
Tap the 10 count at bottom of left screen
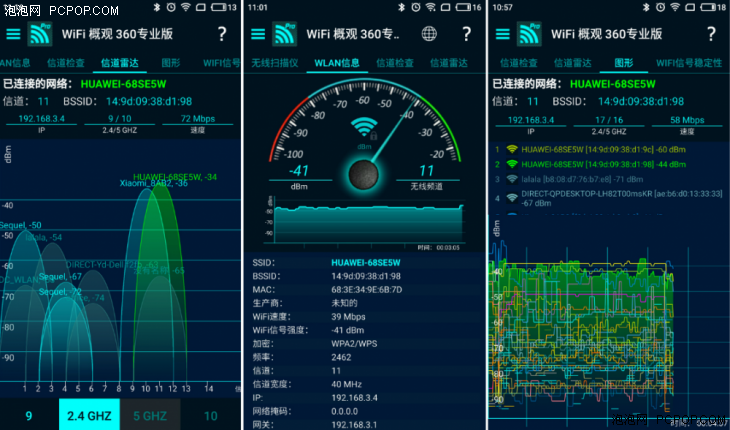coord(211,416)
